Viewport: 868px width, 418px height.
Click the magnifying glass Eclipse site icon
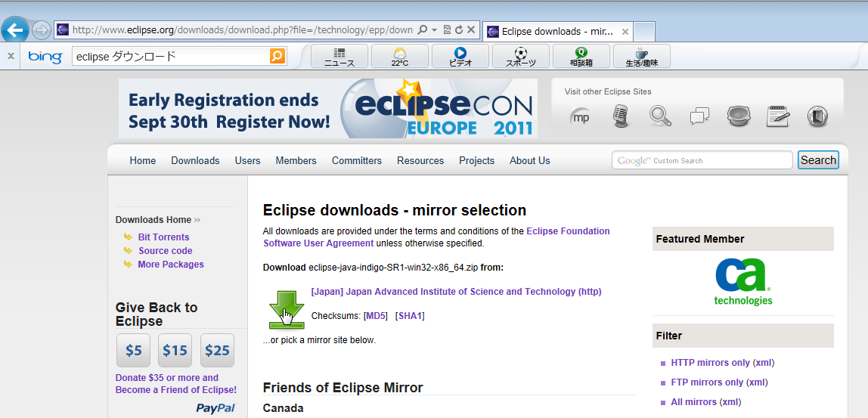coord(660,116)
